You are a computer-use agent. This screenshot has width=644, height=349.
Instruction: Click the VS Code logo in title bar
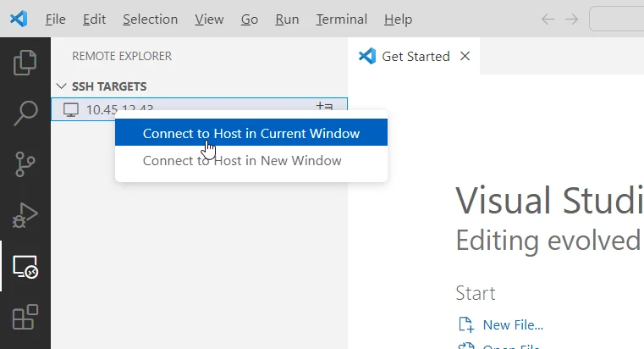pyautogui.click(x=19, y=19)
